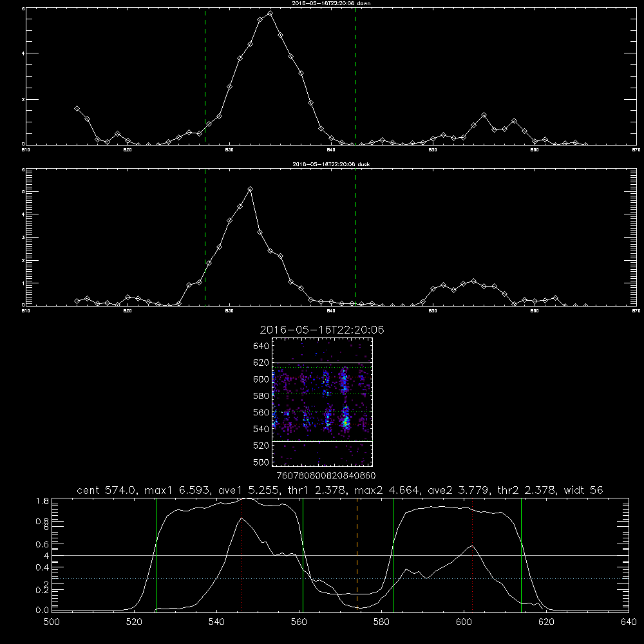Click the leftmost diamond point of the dawn curve
Viewport: 644px width, 644px height.
click(x=77, y=108)
